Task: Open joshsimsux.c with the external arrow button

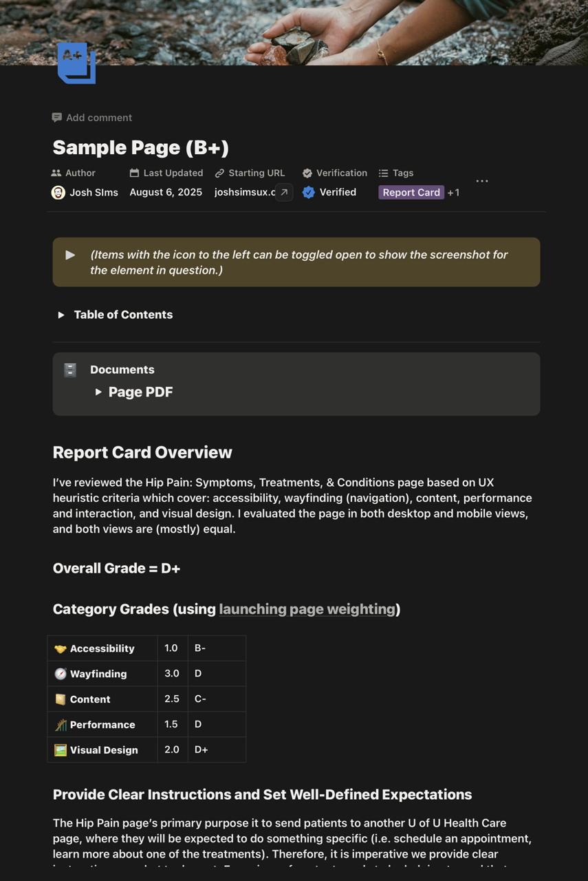Action: click(x=283, y=193)
